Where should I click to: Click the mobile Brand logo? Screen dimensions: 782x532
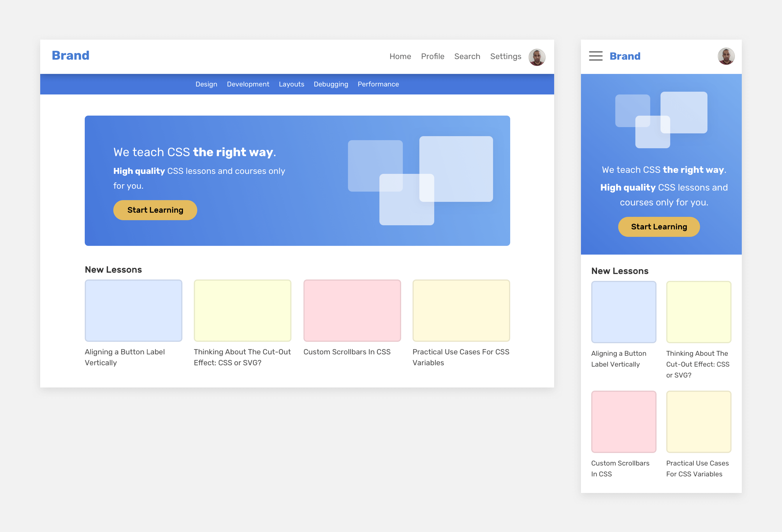pos(625,56)
